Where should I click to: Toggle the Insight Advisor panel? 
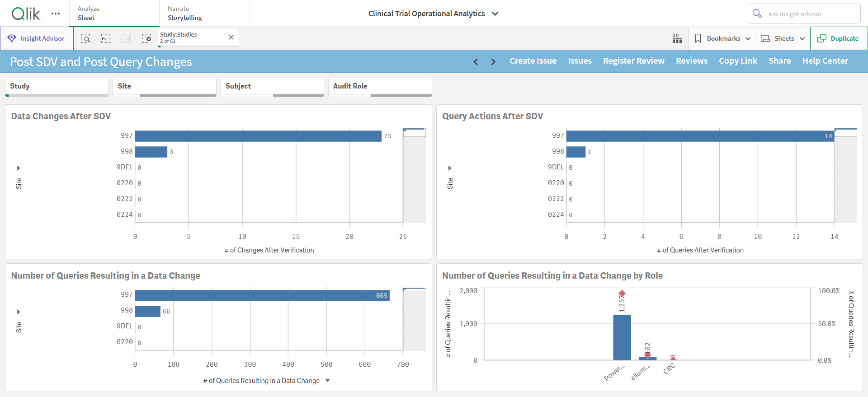[x=37, y=38]
